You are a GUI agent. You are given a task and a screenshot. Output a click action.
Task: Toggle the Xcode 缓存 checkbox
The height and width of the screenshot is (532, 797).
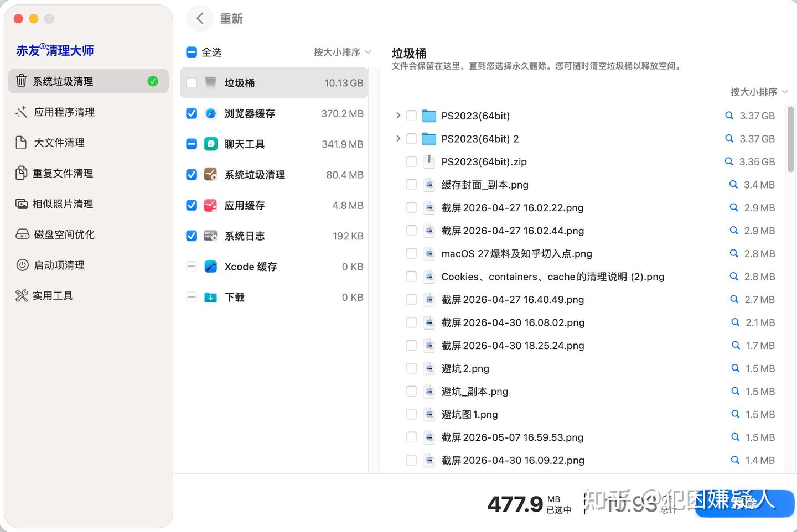(x=192, y=267)
